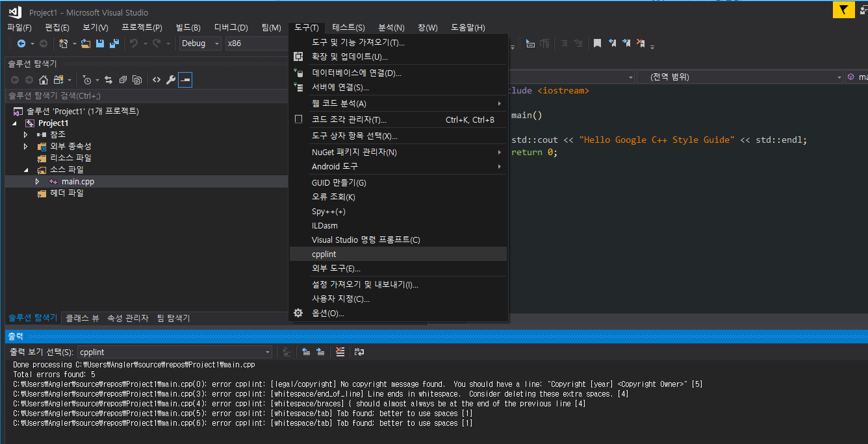
Task: Click the Sync with Active Document arrows icon
Action: click(x=108, y=80)
